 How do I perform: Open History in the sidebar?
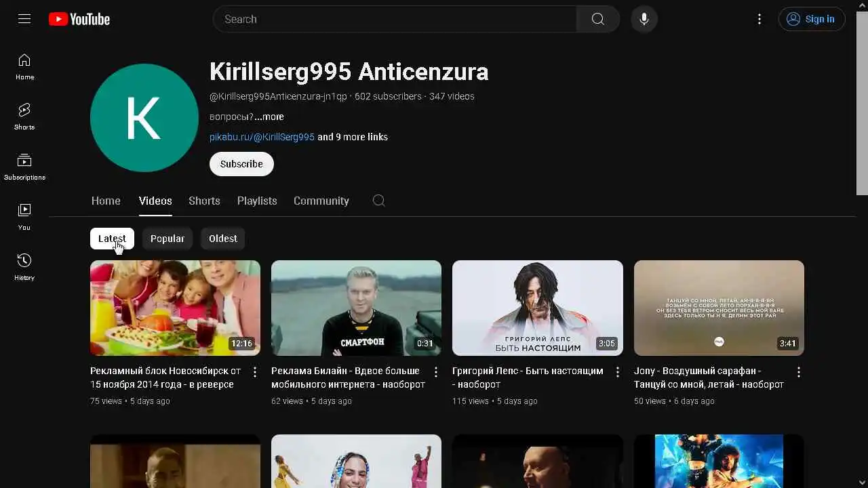point(24,267)
